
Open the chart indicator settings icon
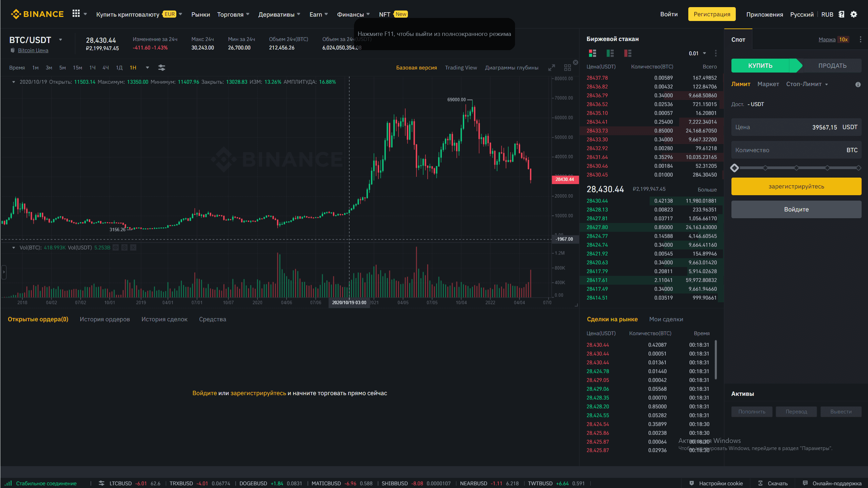tap(162, 68)
